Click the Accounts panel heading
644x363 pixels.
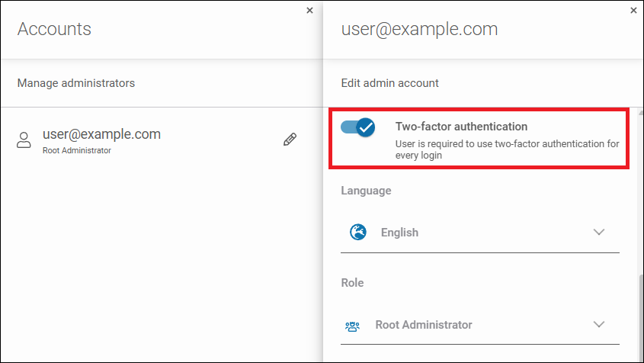[x=54, y=29]
